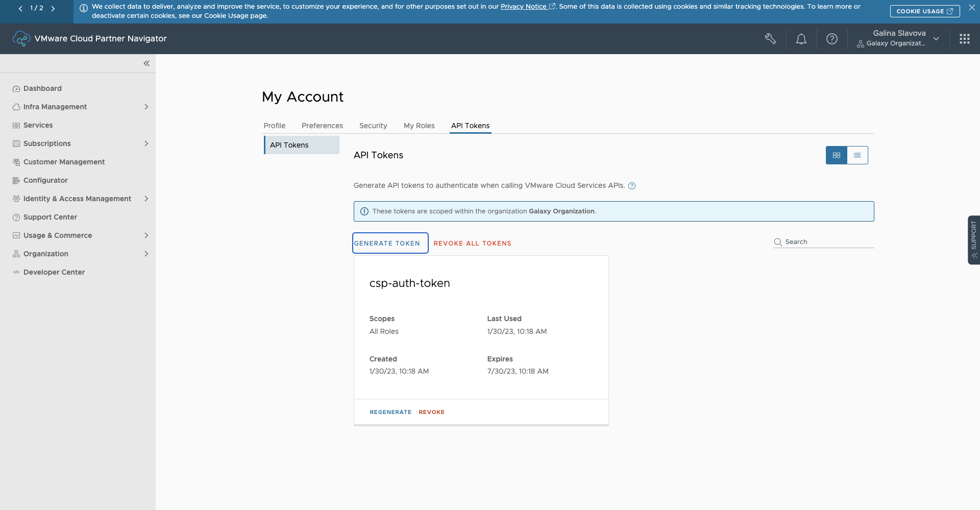980x510 pixels.
Task: Collapse the left sidebar with double chevron
Action: tap(146, 63)
